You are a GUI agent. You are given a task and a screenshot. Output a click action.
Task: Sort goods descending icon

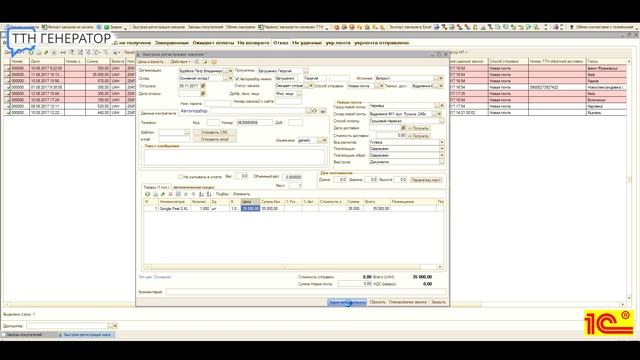coord(209,194)
